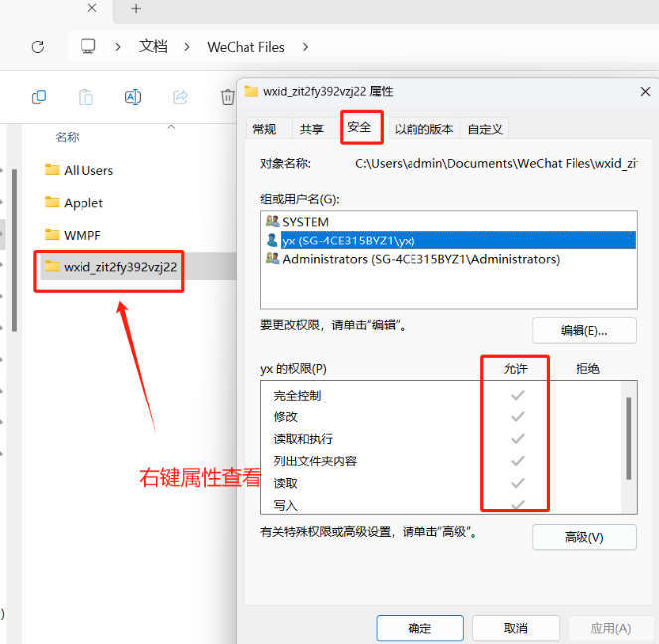Click the 取消 button
Viewport: 659px width, 644px height.
(516, 628)
